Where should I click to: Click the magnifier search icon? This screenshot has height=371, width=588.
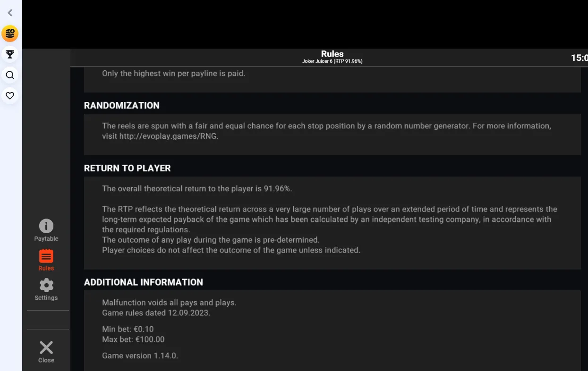click(10, 75)
